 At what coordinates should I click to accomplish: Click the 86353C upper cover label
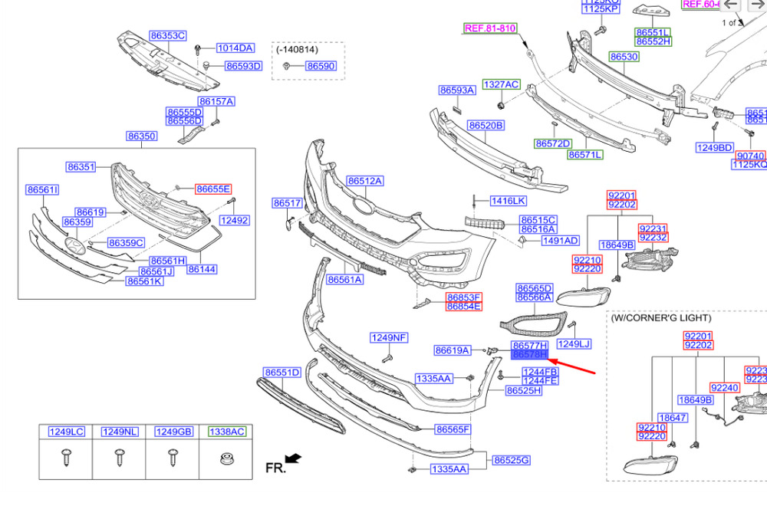[168, 36]
